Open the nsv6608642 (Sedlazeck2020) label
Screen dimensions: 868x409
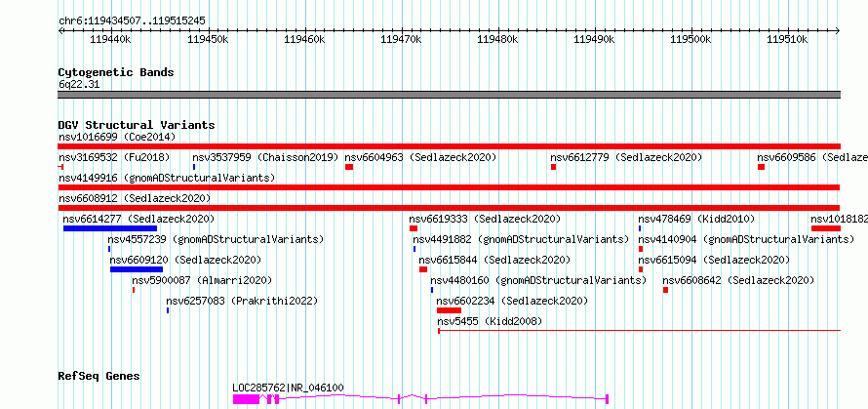[x=738, y=280]
